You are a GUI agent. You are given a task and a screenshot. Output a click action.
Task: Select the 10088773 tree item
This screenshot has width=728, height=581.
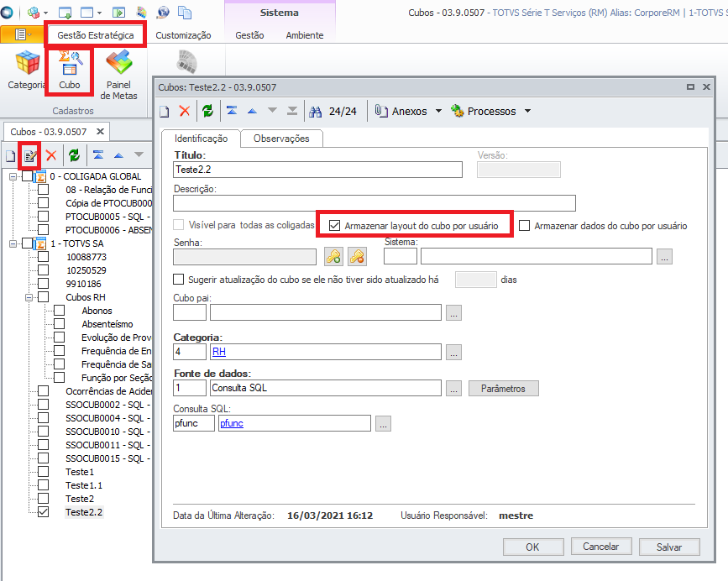click(x=86, y=257)
